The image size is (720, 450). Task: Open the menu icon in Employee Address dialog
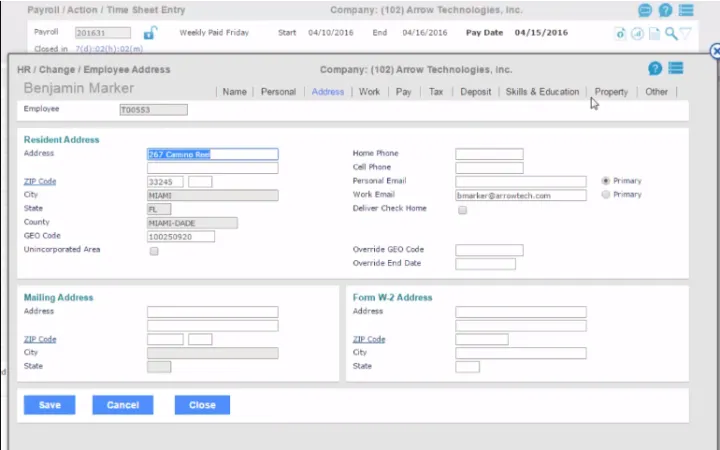(x=676, y=69)
